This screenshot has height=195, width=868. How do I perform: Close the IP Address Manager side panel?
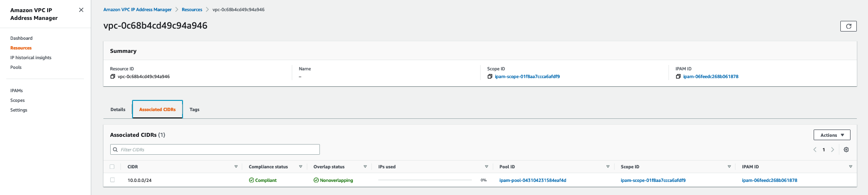(x=81, y=10)
